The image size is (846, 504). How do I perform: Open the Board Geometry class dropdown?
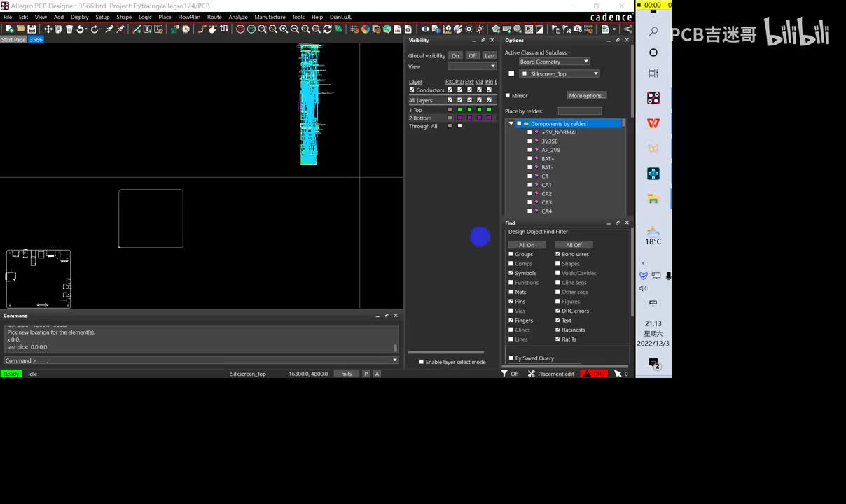(554, 62)
